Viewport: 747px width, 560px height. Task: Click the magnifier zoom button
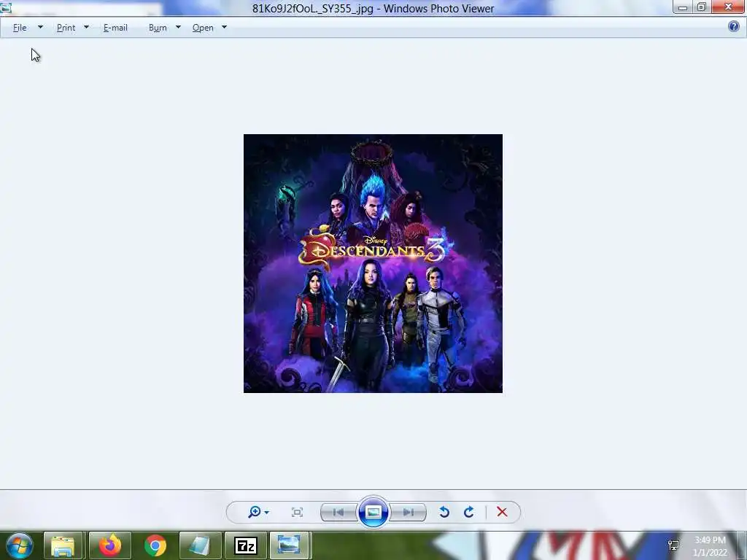[x=255, y=512]
